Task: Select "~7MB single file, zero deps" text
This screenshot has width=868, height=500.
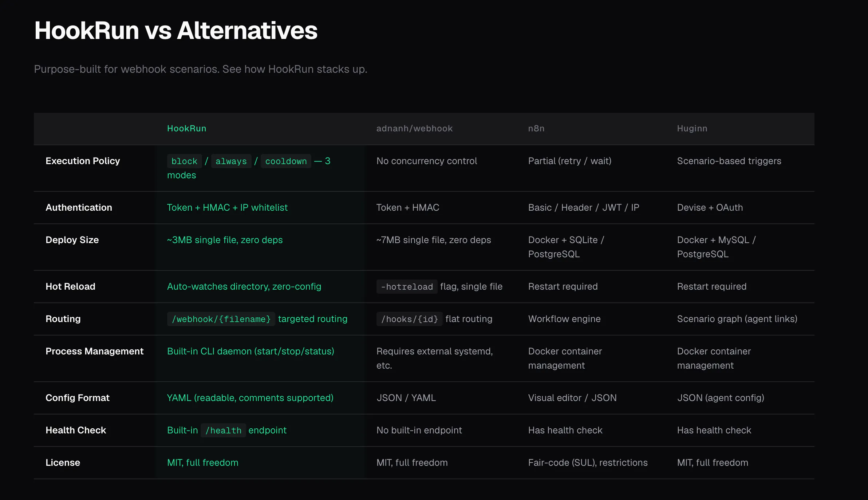Action: tap(434, 240)
